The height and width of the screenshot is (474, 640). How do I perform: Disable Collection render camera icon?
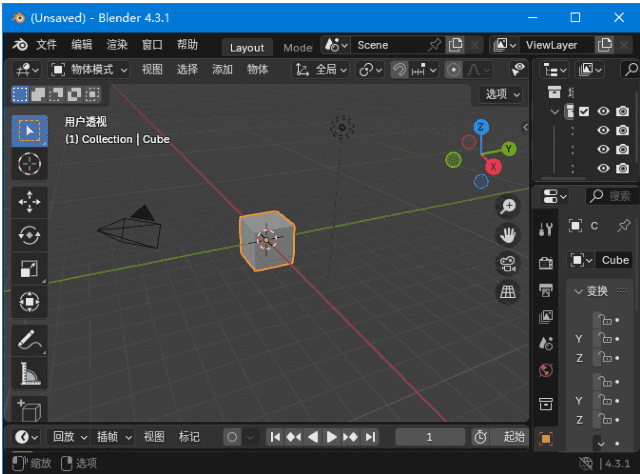coord(622,111)
